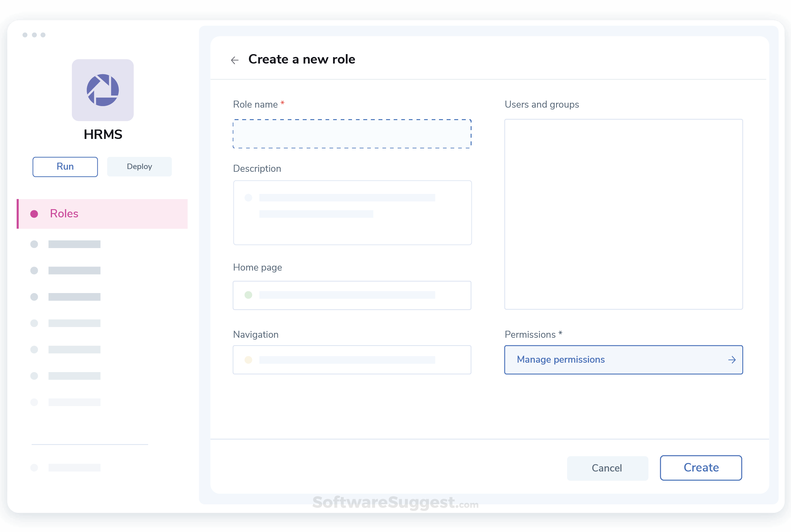Click the HRMS application logo icon
This screenshot has height=532, width=791.
click(103, 90)
